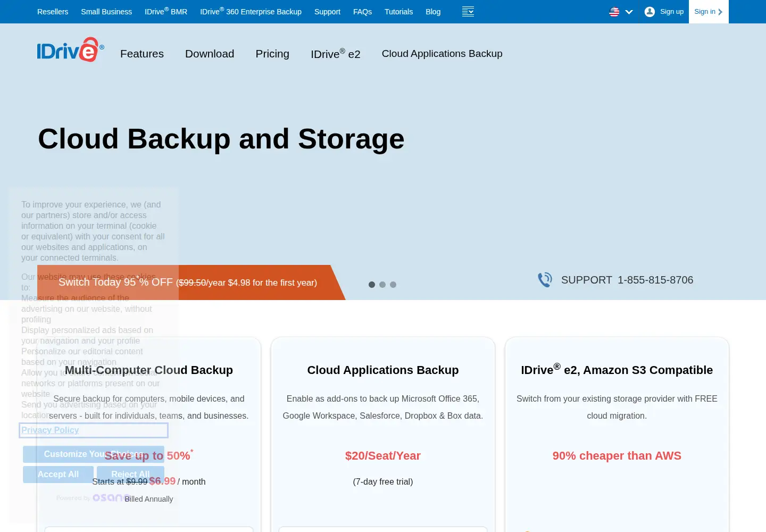Open the Sign up link
The image size is (766, 532).
(672, 12)
